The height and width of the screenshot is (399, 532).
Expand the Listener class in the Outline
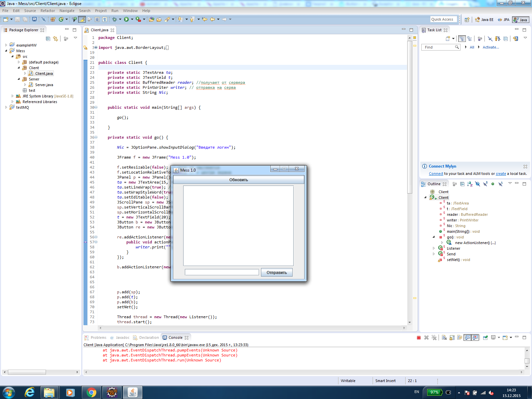tap(434, 248)
